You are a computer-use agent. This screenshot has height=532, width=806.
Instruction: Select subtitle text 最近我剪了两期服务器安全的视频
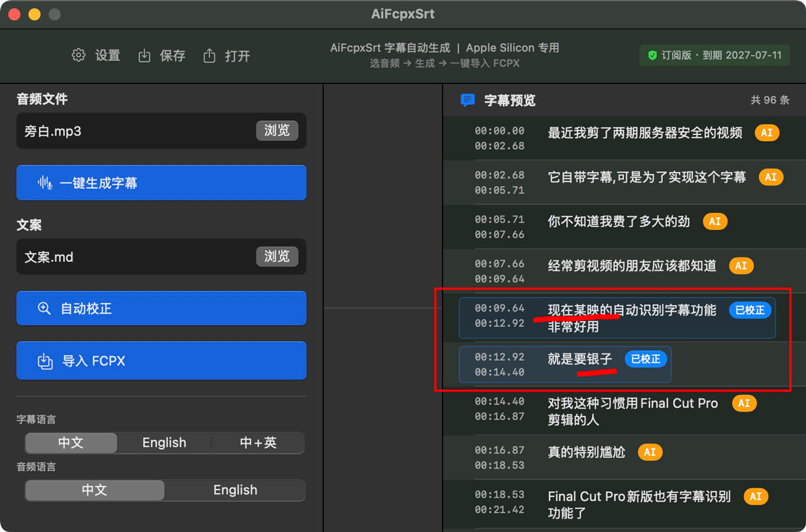tap(645, 132)
